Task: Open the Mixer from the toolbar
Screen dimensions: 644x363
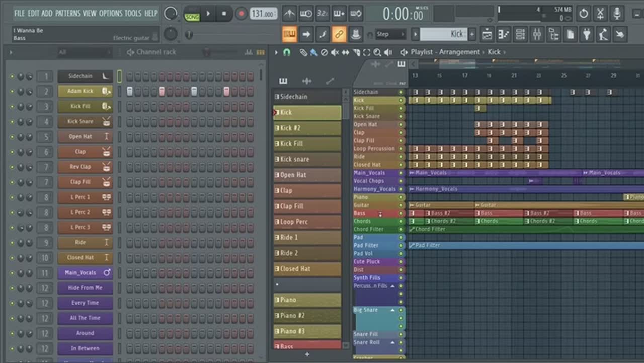Action: [x=537, y=34]
